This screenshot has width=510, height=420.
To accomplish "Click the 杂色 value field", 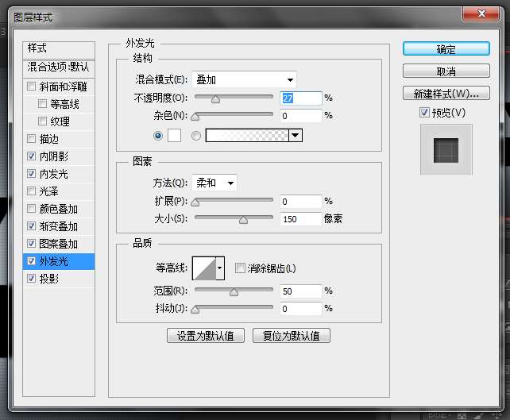I will tap(301, 116).
